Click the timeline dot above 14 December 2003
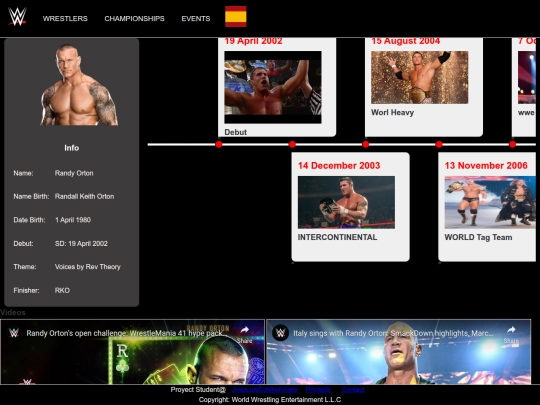Image resolution: width=540 pixels, height=405 pixels. 292,144
